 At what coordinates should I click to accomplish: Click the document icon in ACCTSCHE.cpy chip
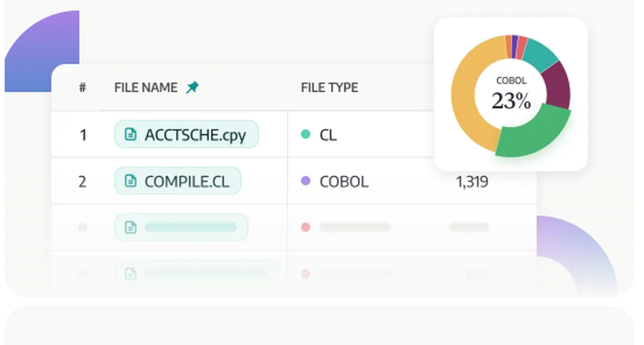[131, 135]
